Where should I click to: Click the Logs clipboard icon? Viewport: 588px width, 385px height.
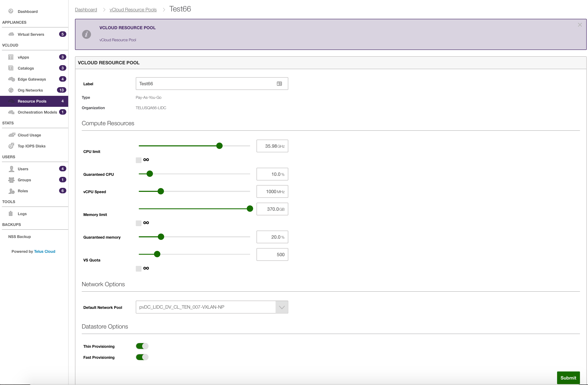coord(11,213)
